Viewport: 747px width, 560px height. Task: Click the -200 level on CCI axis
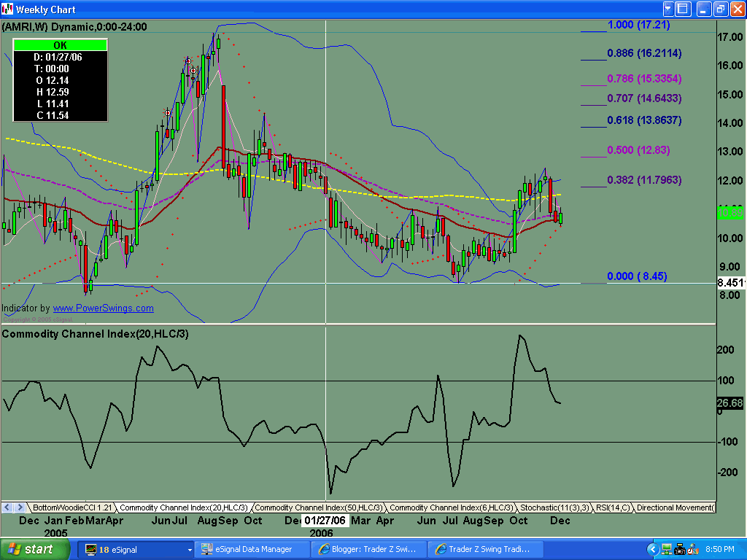pos(727,472)
